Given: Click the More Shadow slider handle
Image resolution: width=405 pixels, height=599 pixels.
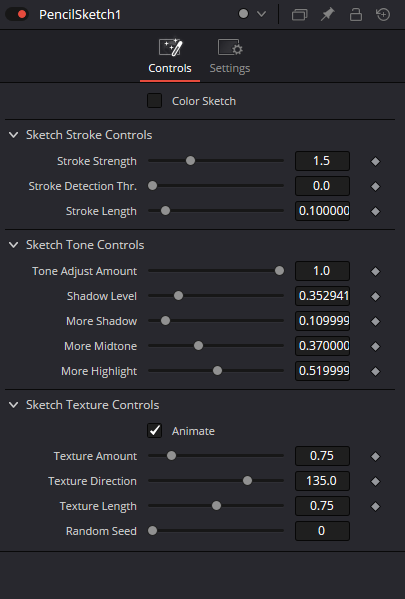Looking at the screenshot, I should click(x=165, y=321).
